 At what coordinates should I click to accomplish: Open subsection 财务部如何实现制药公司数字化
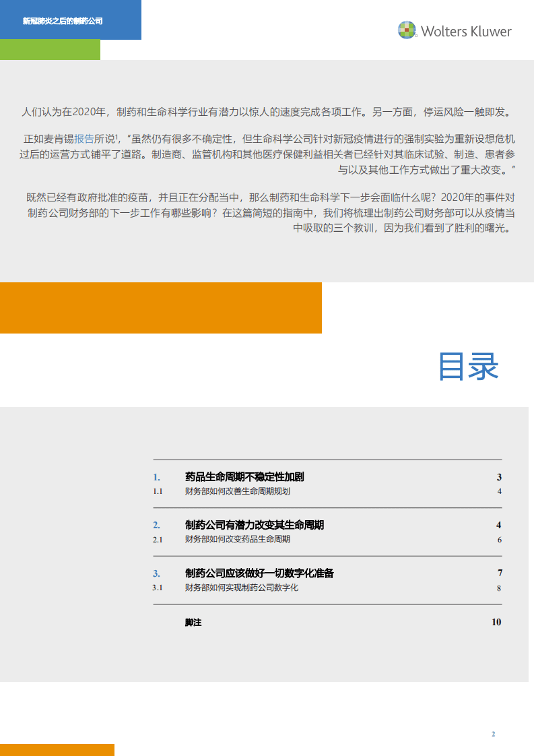coord(242,588)
